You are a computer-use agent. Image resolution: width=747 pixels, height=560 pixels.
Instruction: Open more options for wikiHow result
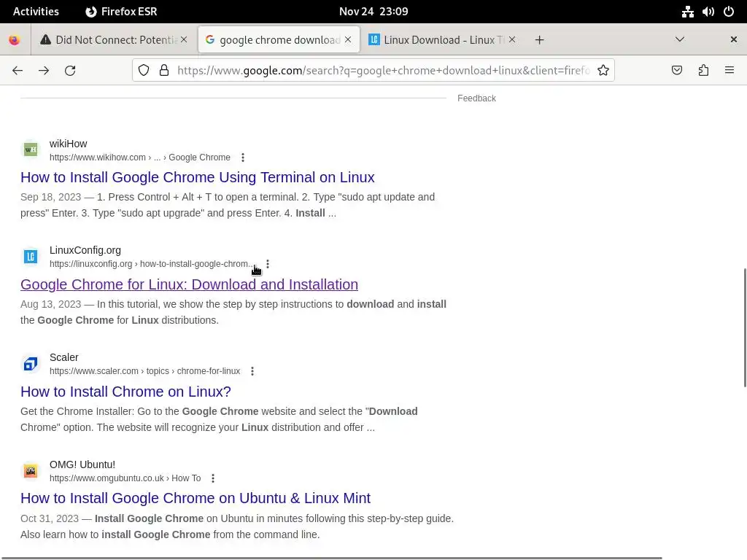click(243, 157)
